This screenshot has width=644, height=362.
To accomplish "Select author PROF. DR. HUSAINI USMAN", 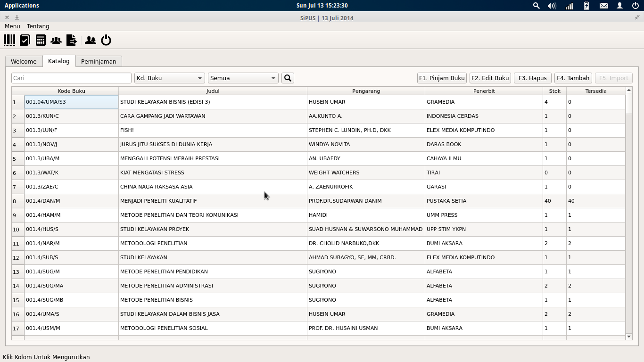I will [366, 328].
